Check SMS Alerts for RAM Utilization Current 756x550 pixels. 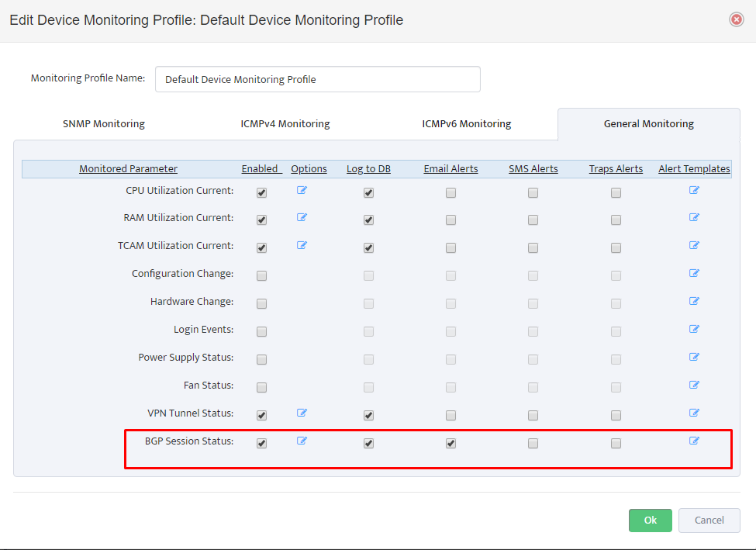point(533,220)
